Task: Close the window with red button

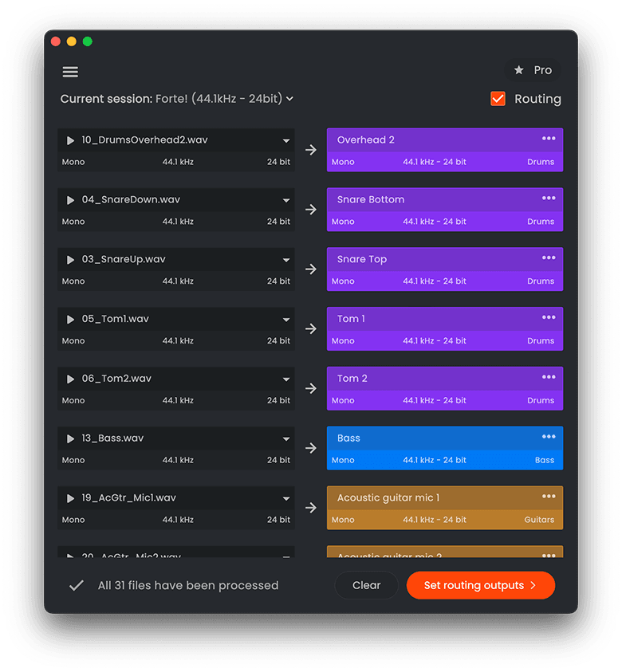Action: coord(56,41)
